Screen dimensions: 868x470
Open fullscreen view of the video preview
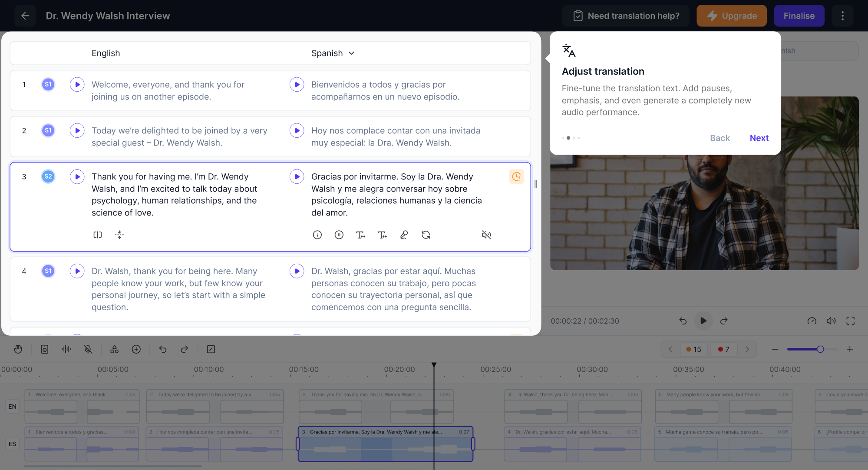851,321
